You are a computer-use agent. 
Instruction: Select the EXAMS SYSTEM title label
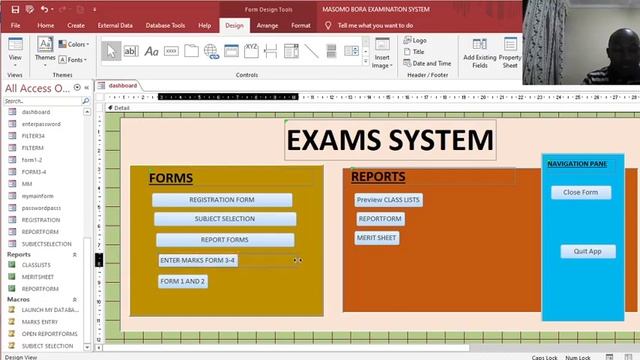point(390,140)
